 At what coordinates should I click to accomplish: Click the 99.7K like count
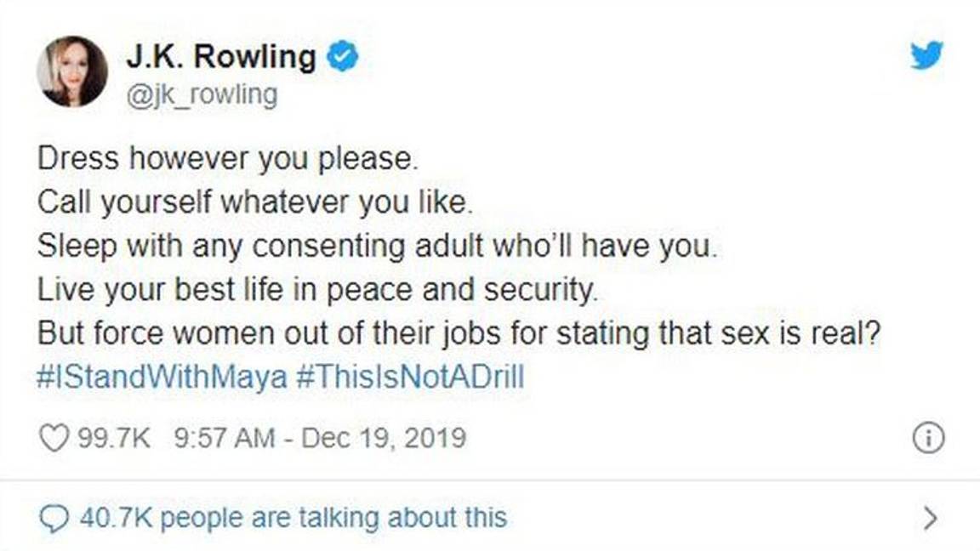pyautogui.click(x=114, y=438)
